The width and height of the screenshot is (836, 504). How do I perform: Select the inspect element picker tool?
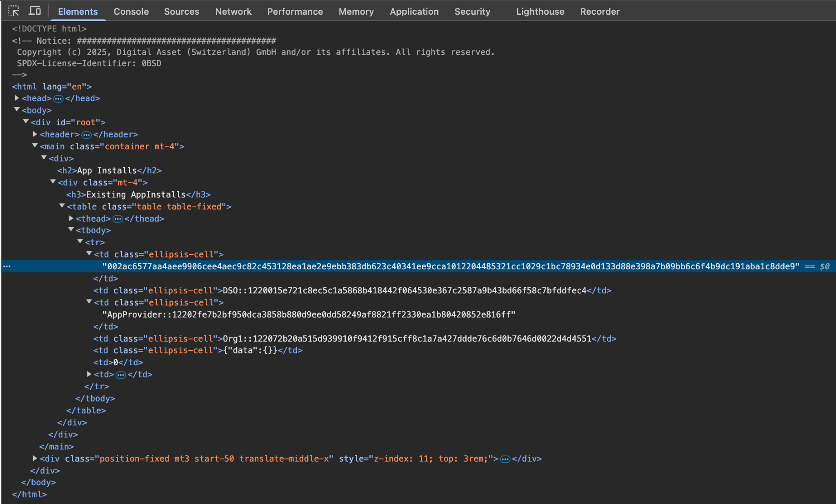point(14,11)
